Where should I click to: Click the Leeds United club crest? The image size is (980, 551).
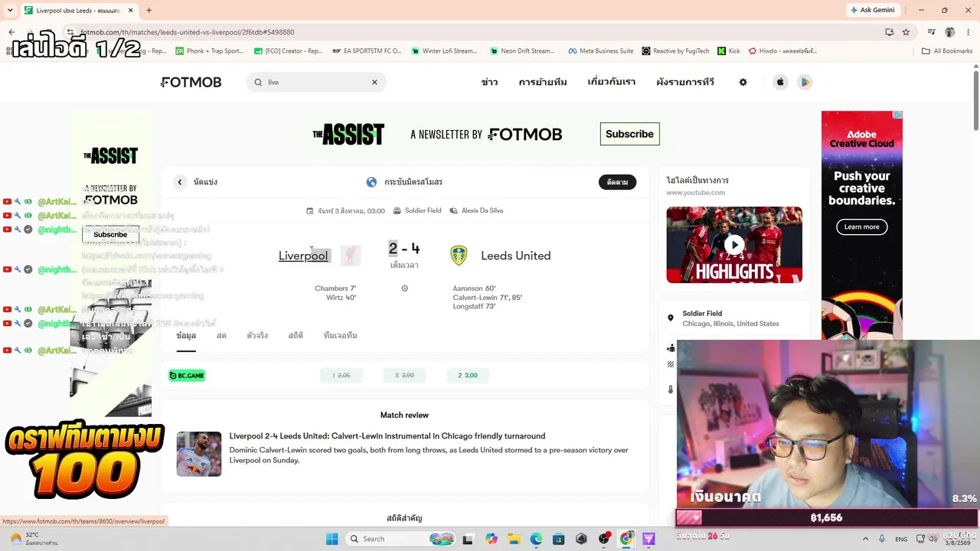[x=459, y=256]
